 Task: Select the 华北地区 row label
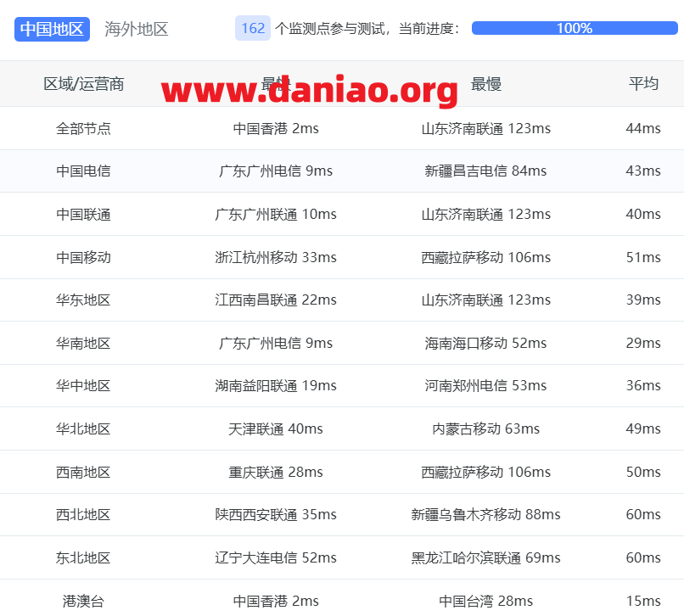click(83, 428)
